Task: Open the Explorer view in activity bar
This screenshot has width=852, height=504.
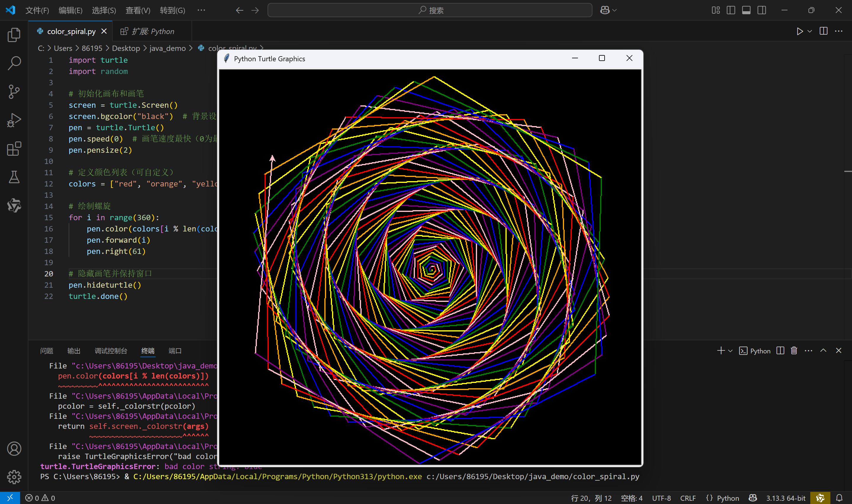Action: pyautogui.click(x=14, y=35)
